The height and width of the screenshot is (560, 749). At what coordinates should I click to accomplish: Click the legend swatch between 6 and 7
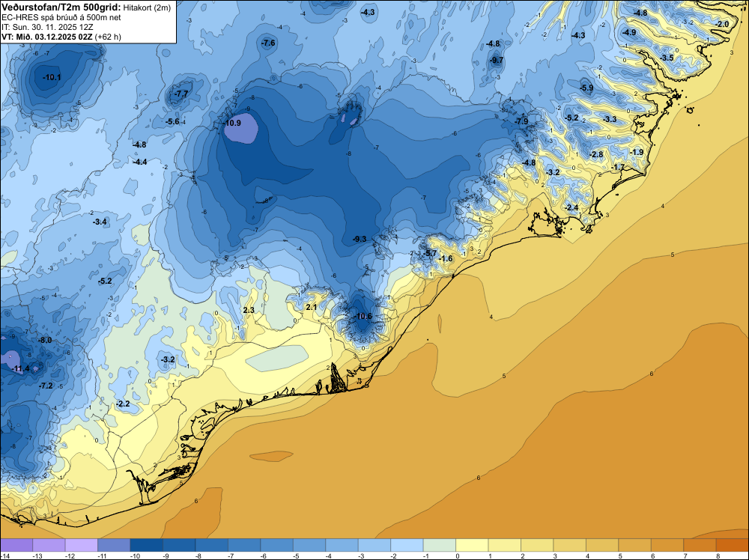pyautogui.click(x=667, y=545)
